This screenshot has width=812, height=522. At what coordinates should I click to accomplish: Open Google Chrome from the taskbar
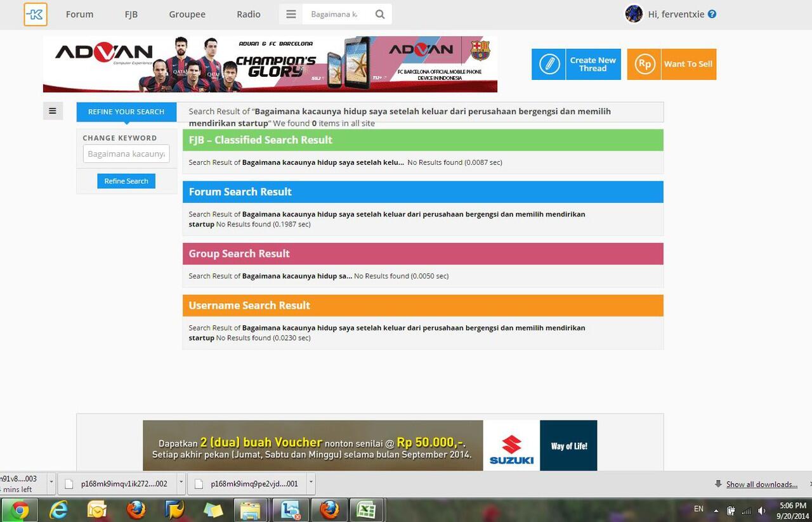click(x=20, y=509)
